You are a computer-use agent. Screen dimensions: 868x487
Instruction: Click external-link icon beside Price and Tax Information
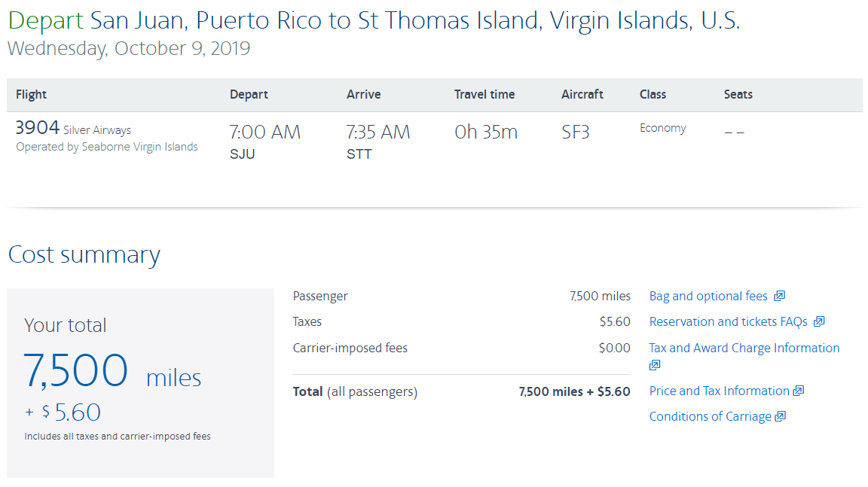799,391
